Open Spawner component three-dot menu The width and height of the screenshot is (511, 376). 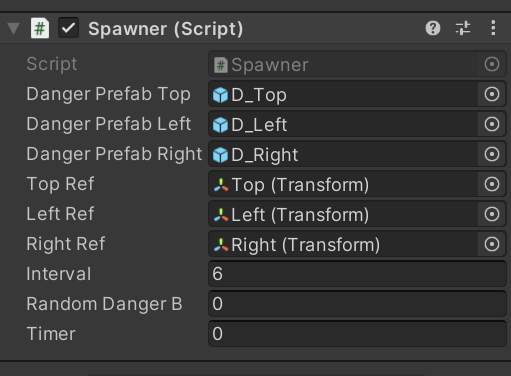coord(493,28)
